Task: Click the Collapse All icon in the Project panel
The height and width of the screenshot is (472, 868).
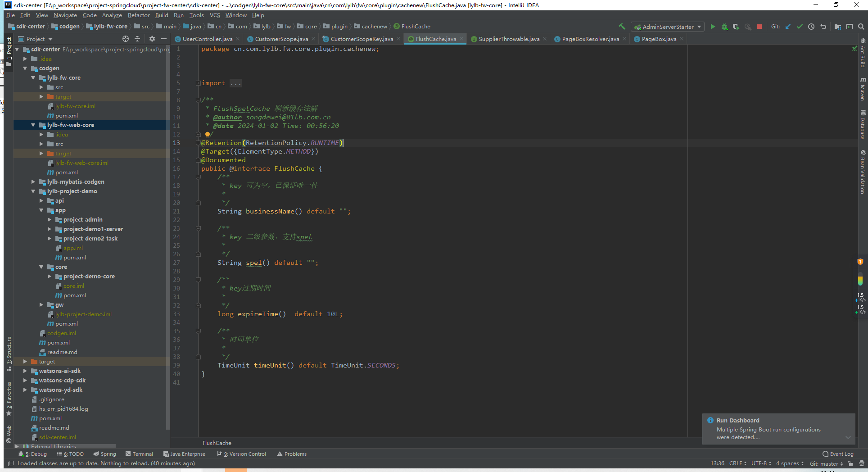Action: pos(137,39)
